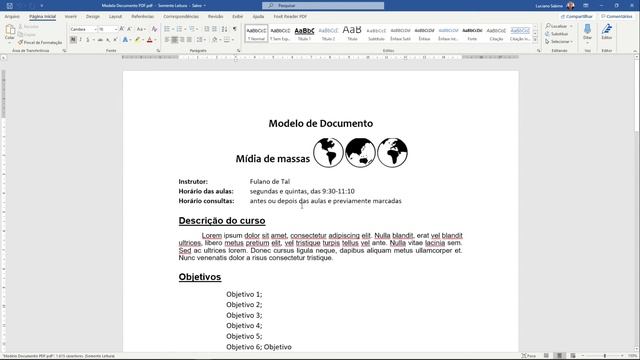Click the decrease font size icon
Screen dimensions: 640x360
point(129,29)
